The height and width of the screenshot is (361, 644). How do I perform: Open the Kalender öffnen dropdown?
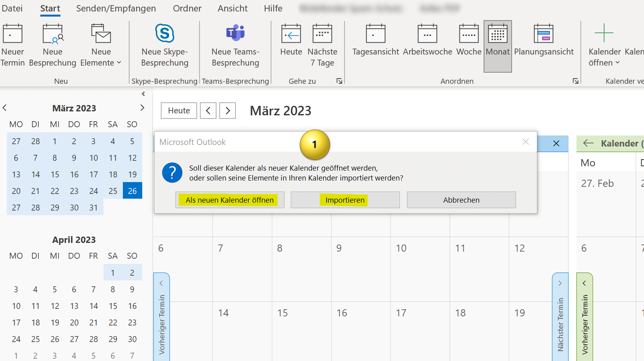click(604, 45)
